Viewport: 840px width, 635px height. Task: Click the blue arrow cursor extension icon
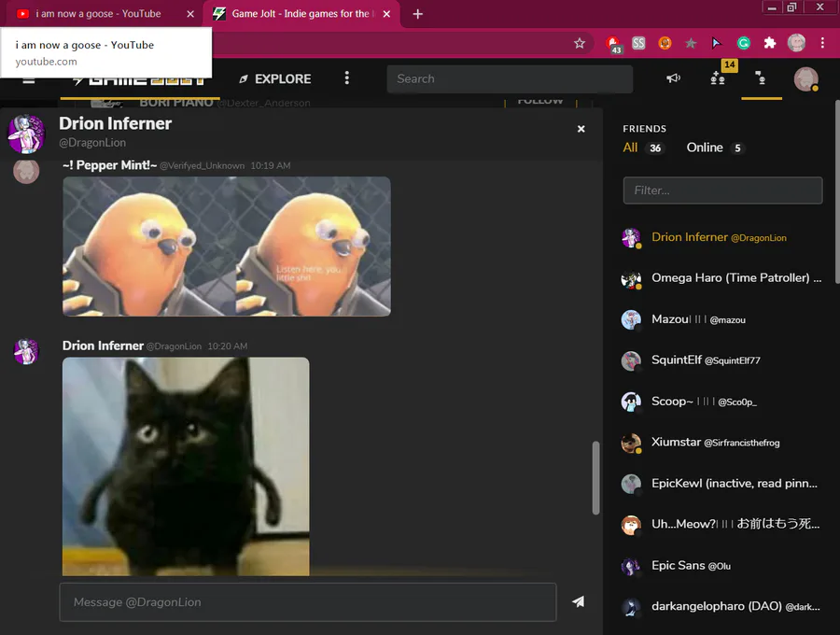click(717, 43)
